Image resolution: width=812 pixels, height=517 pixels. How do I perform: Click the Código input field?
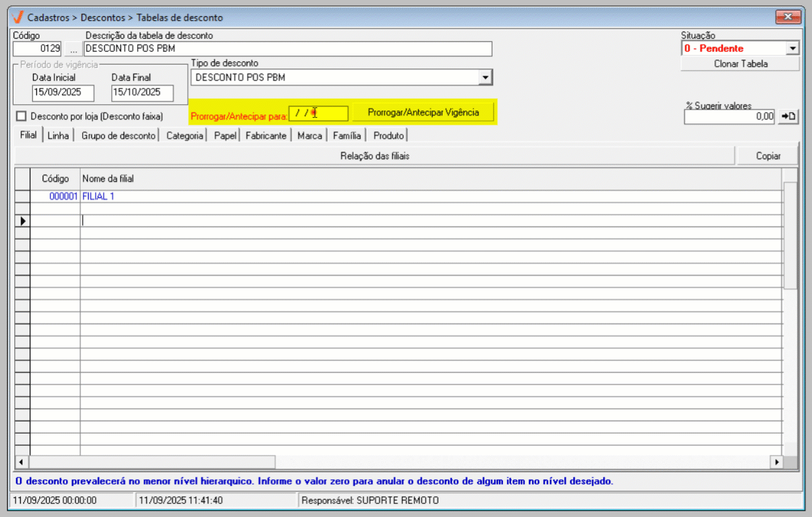pyautogui.click(x=37, y=48)
